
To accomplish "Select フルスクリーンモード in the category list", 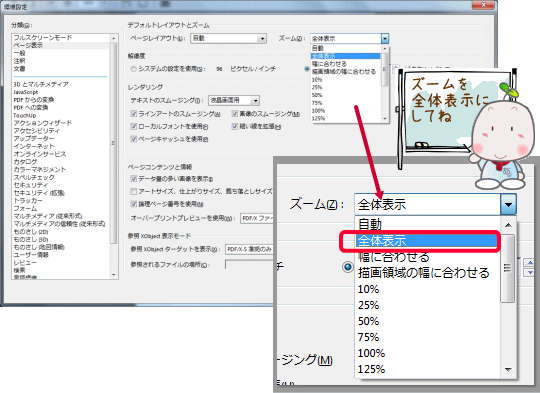I will coord(43,38).
